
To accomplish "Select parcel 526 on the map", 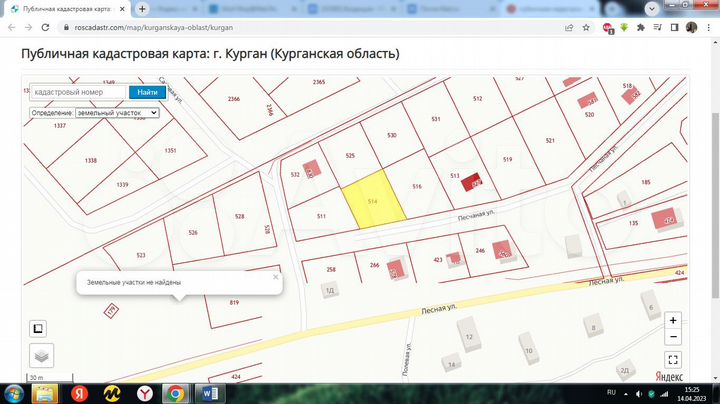I will click(x=193, y=233).
